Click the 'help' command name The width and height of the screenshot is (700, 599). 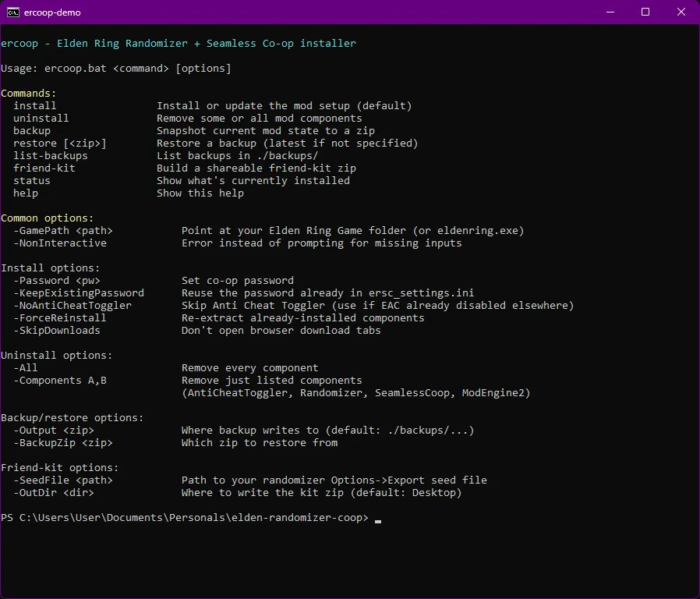coord(26,193)
